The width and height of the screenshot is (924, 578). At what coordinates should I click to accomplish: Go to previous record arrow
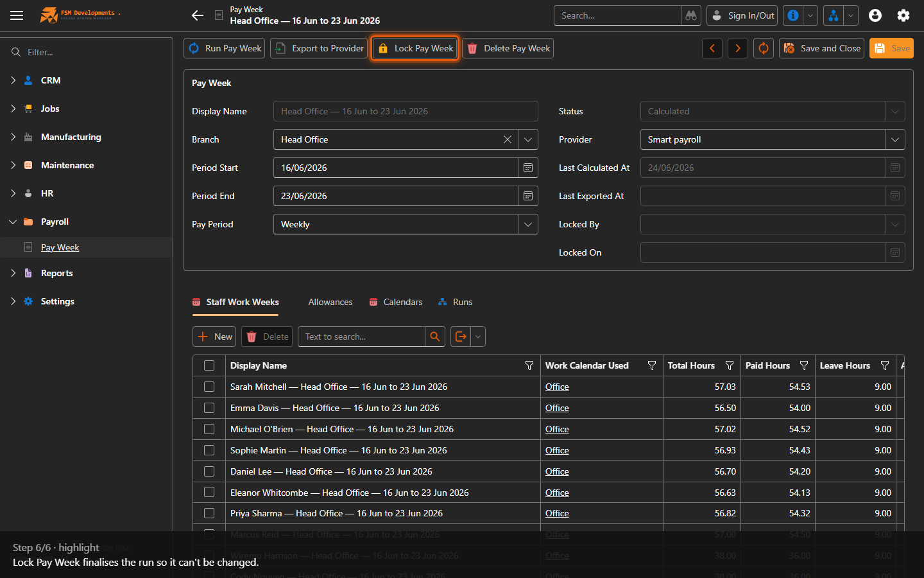[x=712, y=48]
